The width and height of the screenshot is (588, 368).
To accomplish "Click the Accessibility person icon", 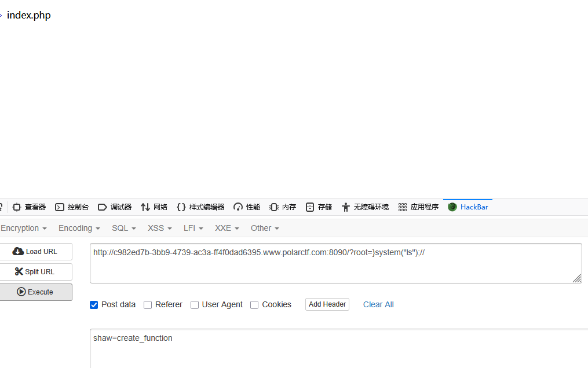I will (346, 207).
